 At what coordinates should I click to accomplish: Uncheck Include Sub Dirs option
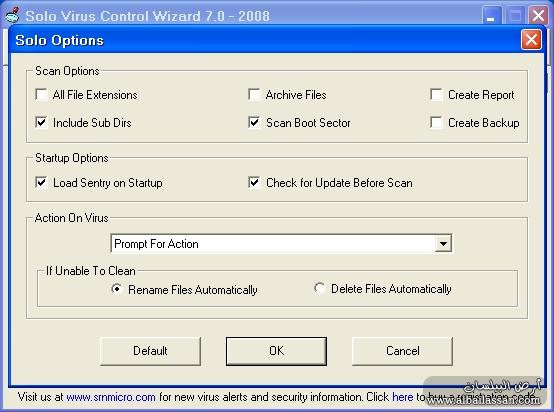pos(41,122)
